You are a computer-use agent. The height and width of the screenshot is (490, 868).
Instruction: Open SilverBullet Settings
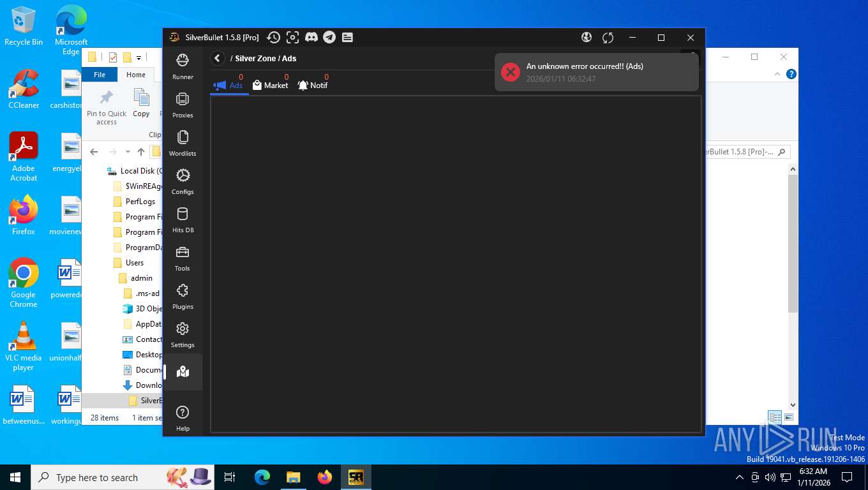pos(183,334)
